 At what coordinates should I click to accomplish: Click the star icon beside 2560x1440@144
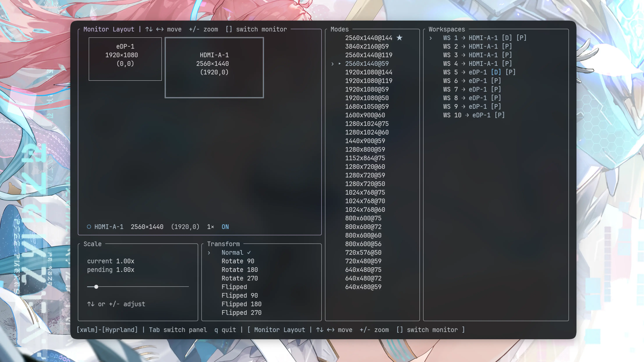click(x=399, y=38)
